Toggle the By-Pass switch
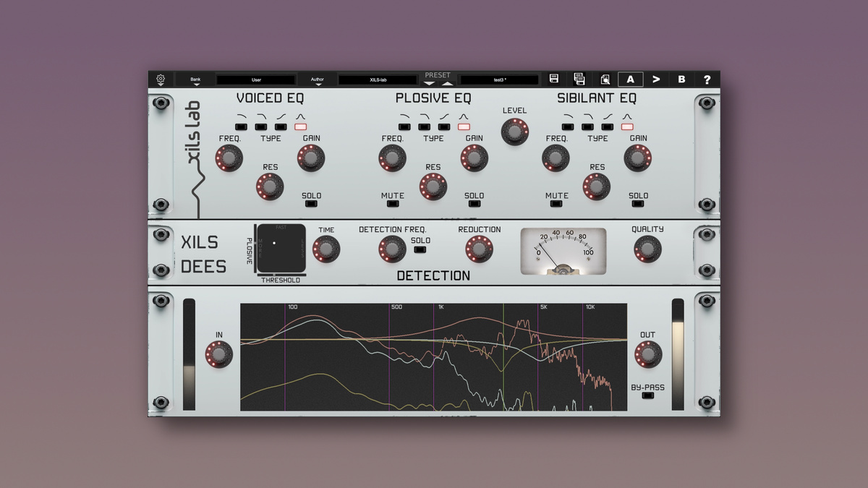 click(647, 395)
